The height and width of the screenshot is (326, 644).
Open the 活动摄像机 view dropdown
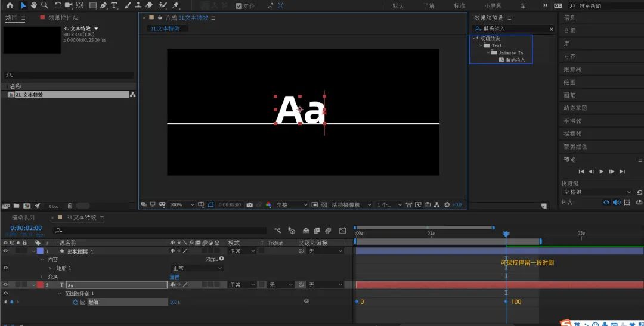click(x=351, y=204)
